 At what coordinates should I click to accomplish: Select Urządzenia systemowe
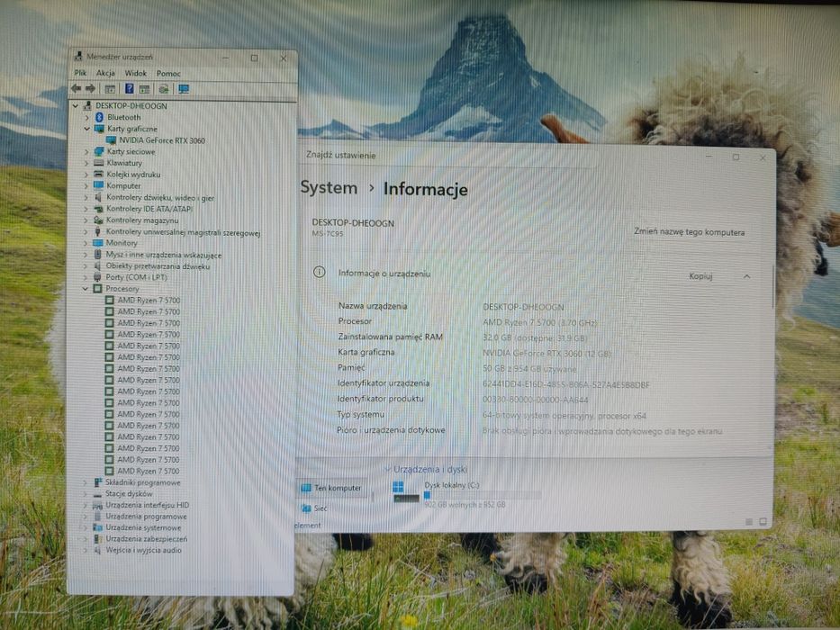[x=143, y=527]
